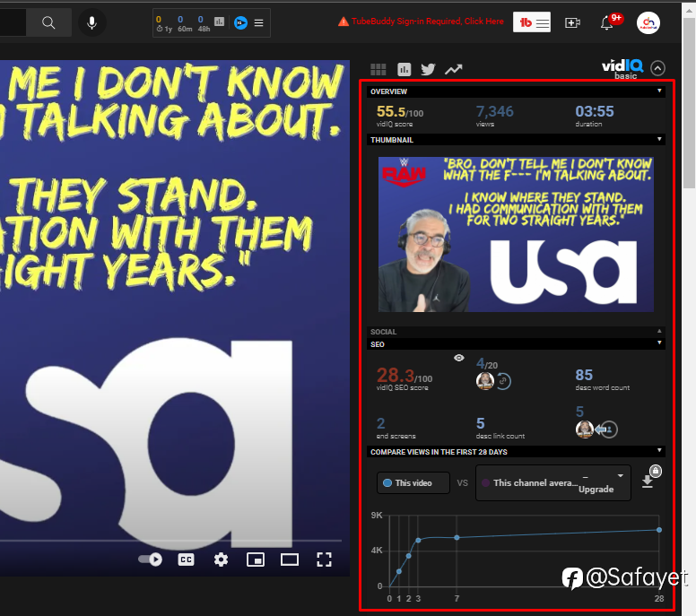Click the Create video camera icon
Viewport: 696px width, 616px height.
(572, 22)
